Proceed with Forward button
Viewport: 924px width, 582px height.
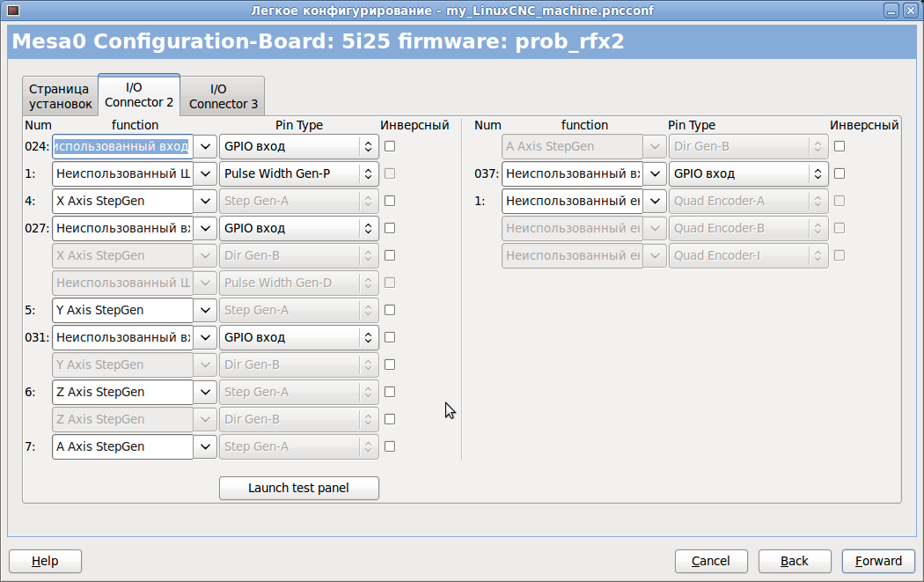[878, 561]
